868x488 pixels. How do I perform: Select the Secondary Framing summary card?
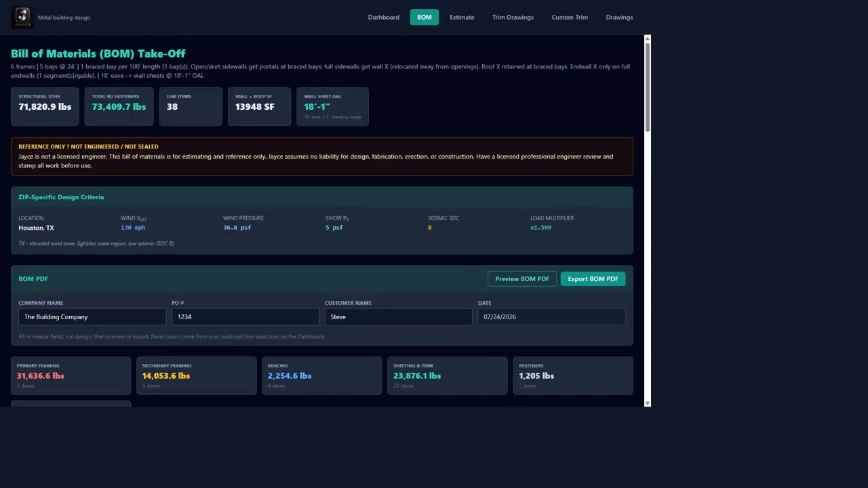pyautogui.click(x=197, y=375)
